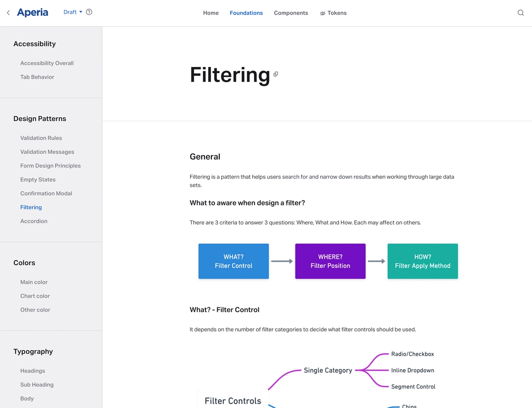Click the help question mark icon
532x408 pixels.
[x=89, y=12]
